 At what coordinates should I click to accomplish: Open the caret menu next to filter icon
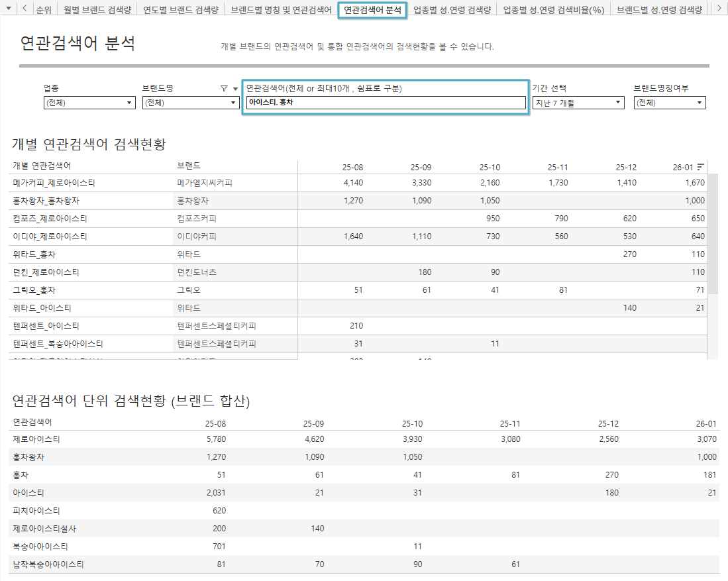pyautogui.click(x=235, y=89)
